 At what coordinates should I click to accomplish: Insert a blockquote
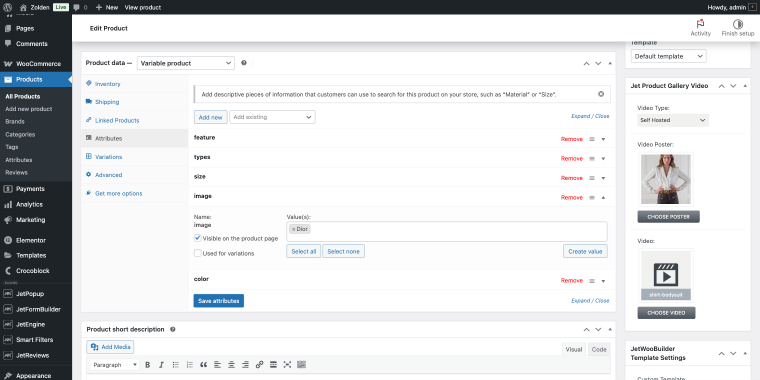point(204,364)
